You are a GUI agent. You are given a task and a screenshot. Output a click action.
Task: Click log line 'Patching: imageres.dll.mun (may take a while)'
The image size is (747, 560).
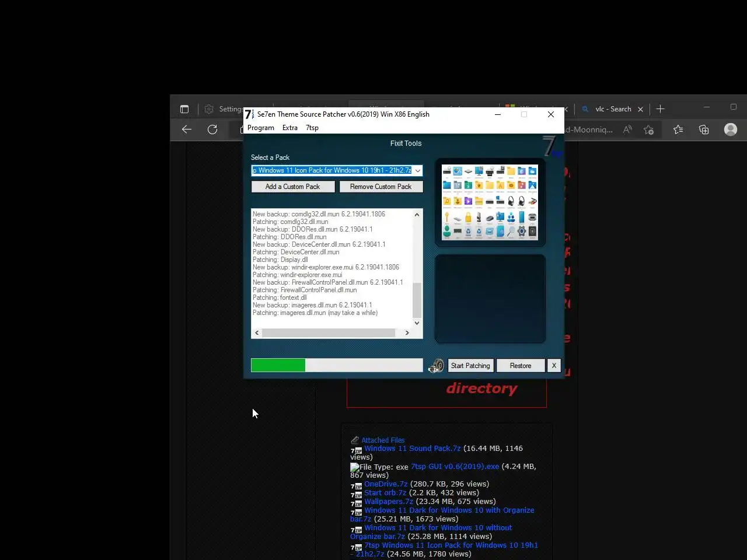pos(315,313)
